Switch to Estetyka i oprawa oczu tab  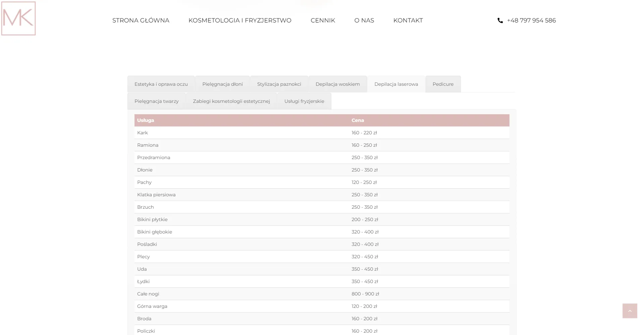click(161, 84)
